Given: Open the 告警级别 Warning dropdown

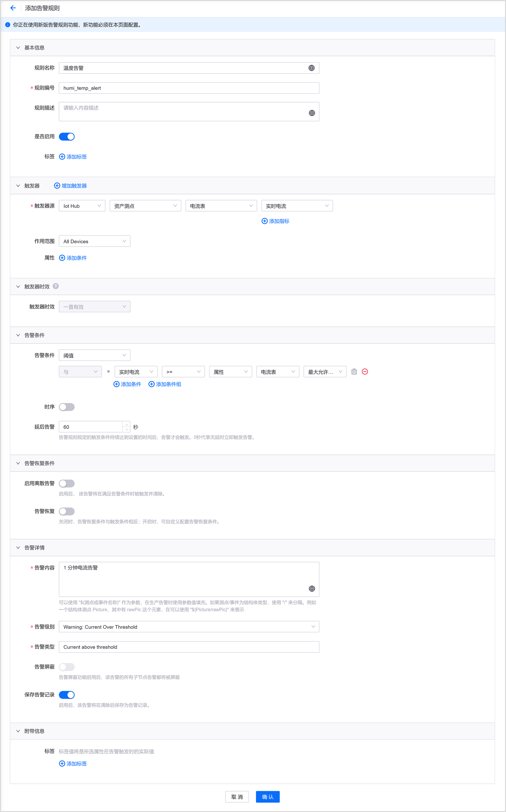Looking at the screenshot, I should point(189,627).
